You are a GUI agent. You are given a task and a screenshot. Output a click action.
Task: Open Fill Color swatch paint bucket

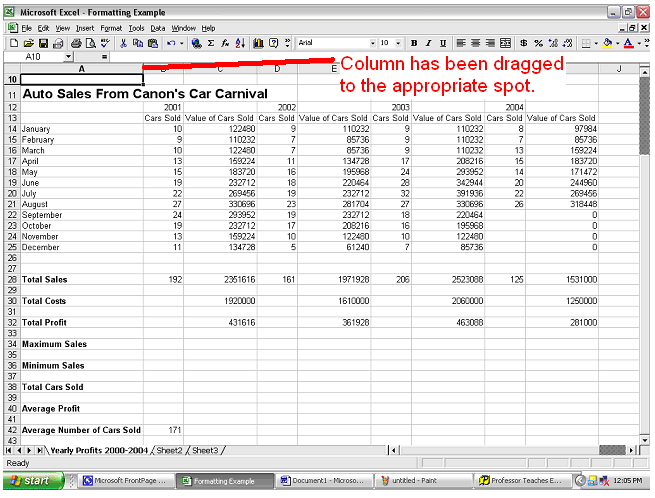[607, 44]
